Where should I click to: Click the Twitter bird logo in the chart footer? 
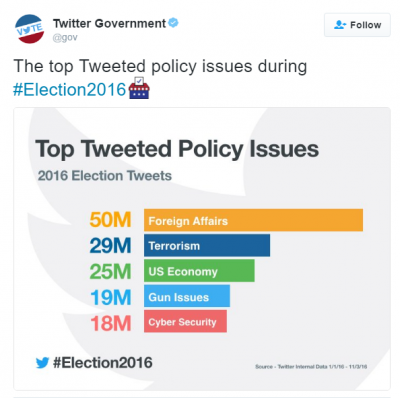[x=42, y=363]
